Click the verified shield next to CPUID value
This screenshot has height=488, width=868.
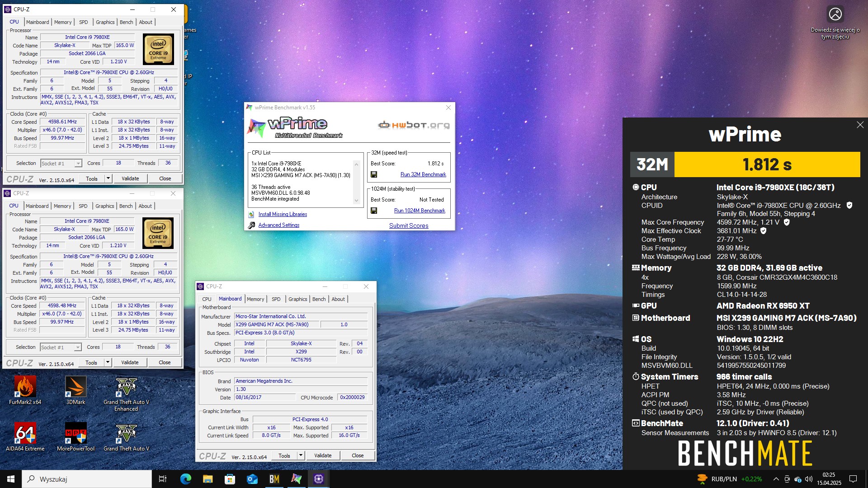tap(849, 205)
